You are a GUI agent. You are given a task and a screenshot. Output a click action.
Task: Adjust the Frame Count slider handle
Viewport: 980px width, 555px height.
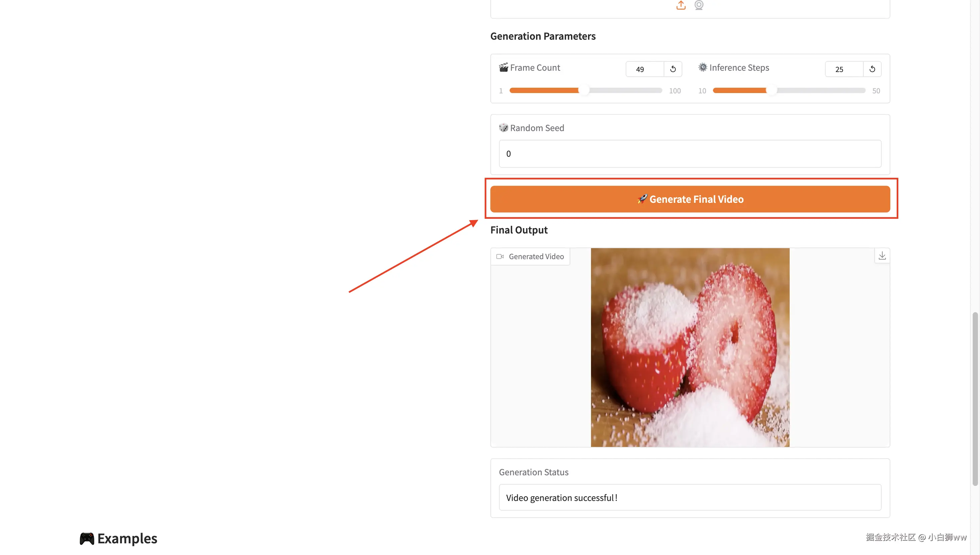584,91
